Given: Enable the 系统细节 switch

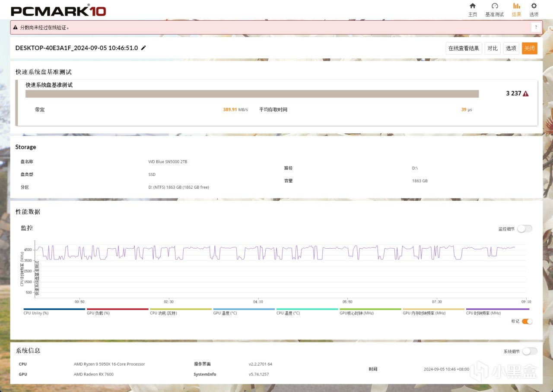Looking at the screenshot, I should tap(530, 351).
